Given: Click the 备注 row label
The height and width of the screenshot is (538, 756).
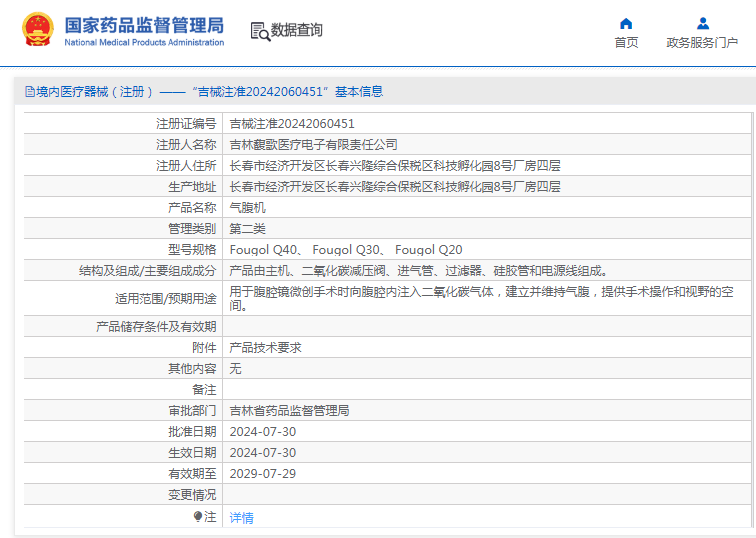Looking at the screenshot, I should 204,390.
